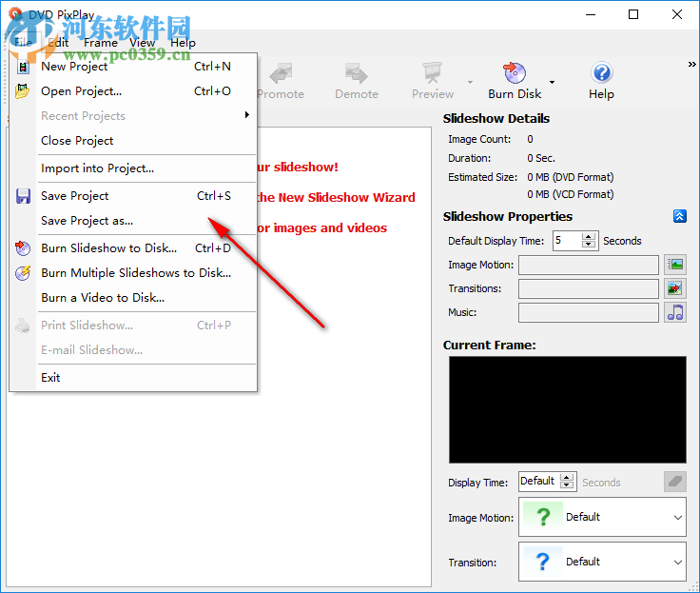700x593 pixels.
Task: Click the frame Display Time field
Action: pos(539,482)
